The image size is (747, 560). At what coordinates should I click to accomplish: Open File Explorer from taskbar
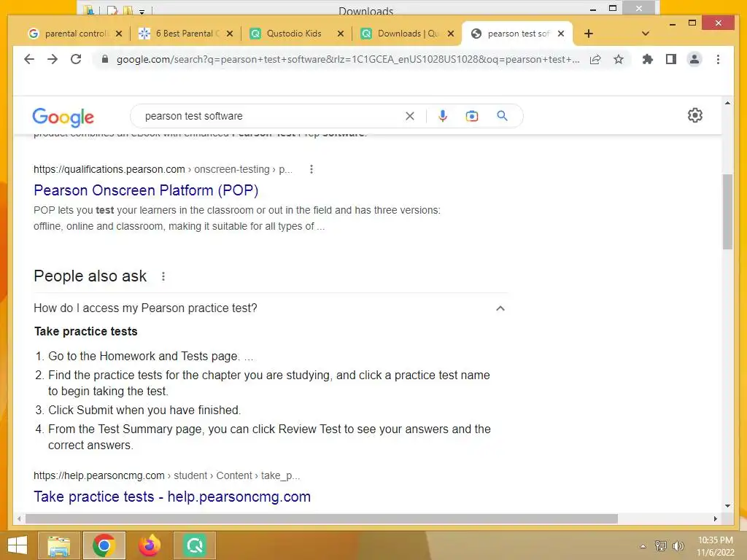click(58, 545)
